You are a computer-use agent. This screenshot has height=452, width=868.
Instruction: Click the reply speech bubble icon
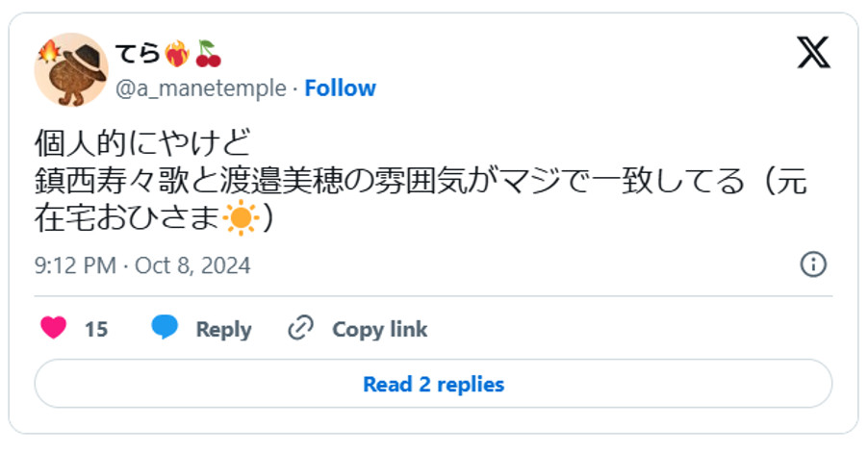coord(165,328)
